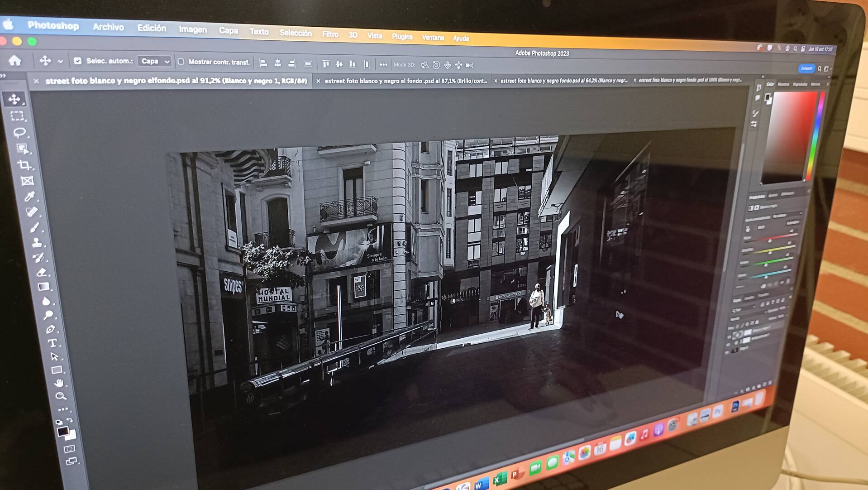Open the Capa auto-select dropdown
The image size is (868, 490).
(x=155, y=61)
